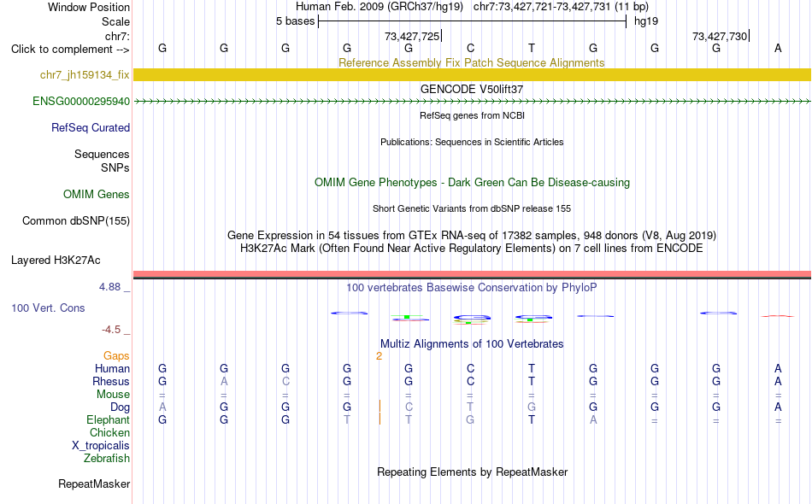The height and width of the screenshot is (504, 812).
Task: Click the Scale label
Action: [x=115, y=21]
